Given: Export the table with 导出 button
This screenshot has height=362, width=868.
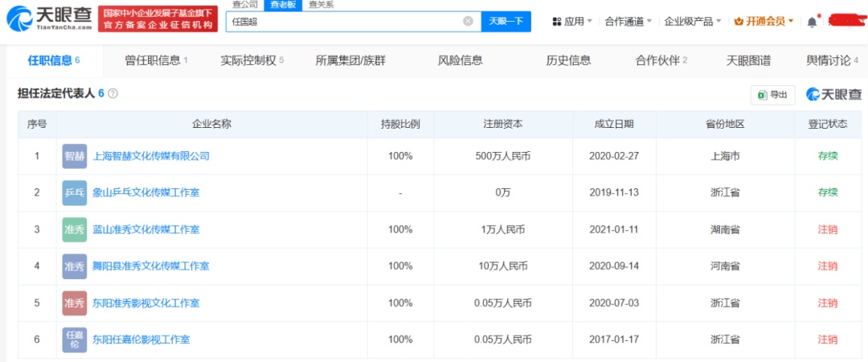Looking at the screenshot, I should click(x=772, y=94).
